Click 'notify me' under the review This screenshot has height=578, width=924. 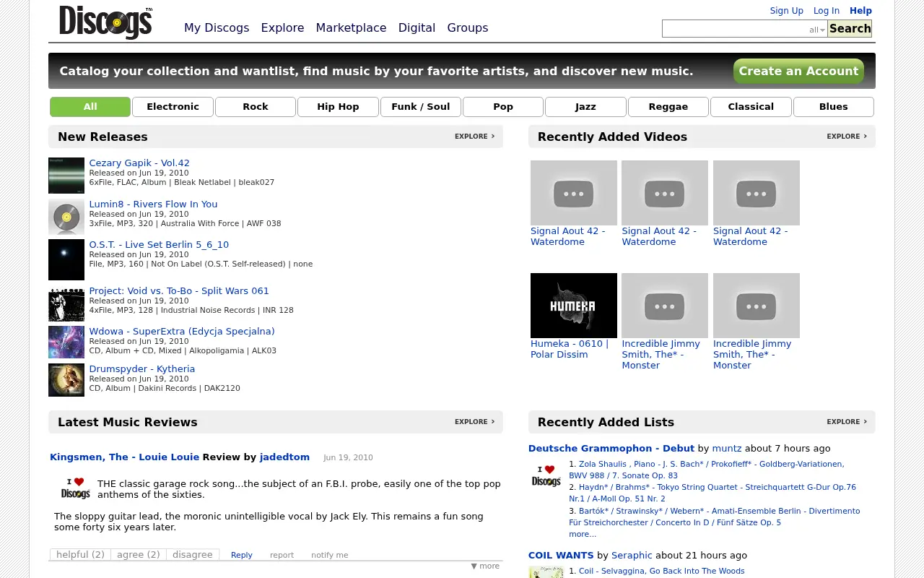[330, 555]
